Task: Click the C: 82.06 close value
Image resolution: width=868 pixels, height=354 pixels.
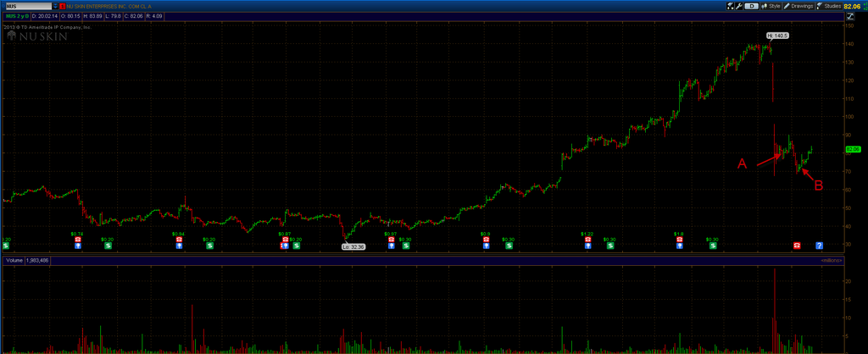Action: [133, 16]
